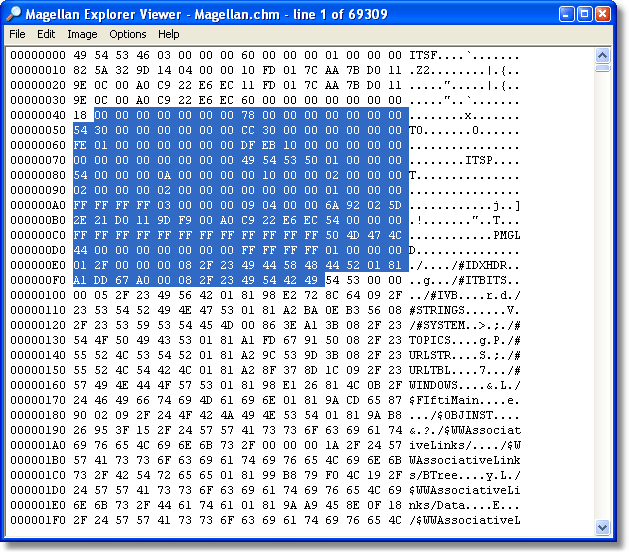This screenshot has height=554, width=629.
Task: Open the Edit menu
Action: [x=46, y=34]
